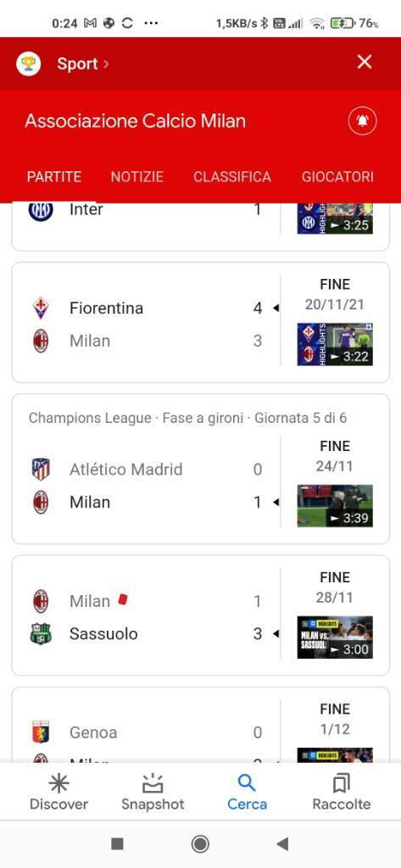This screenshot has width=401, height=868.
Task: Expand the Sport breadcrumb chevron
Action: click(x=106, y=64)
